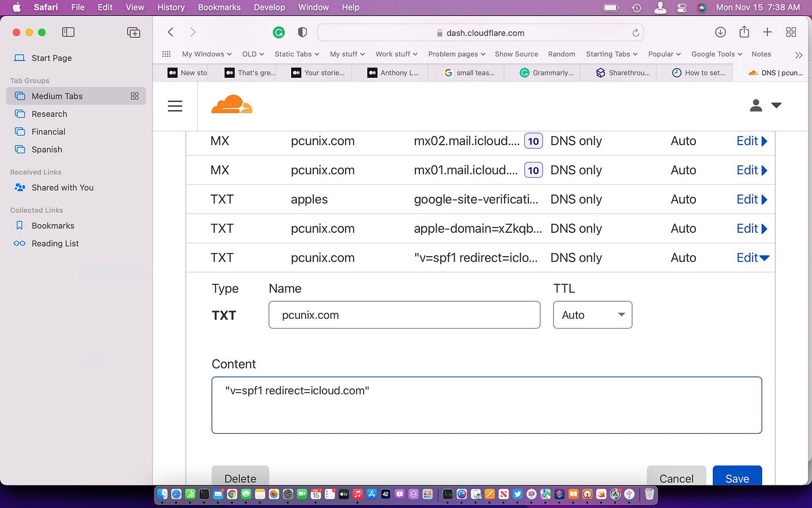Screen dimensions: 812x508
Task: Expand the Static Tabs bookmarks folder
Action: tap(297, 54)
